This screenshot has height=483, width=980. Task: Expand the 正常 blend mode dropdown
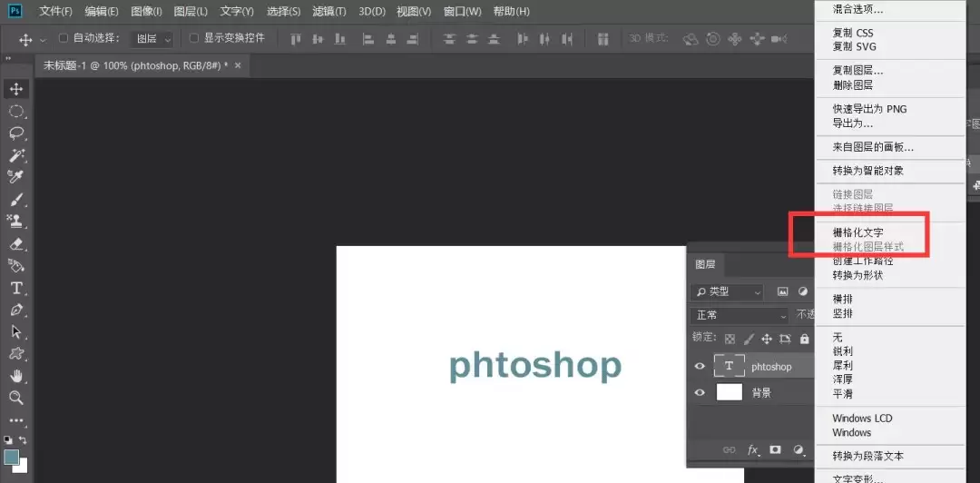pos(740,315)
